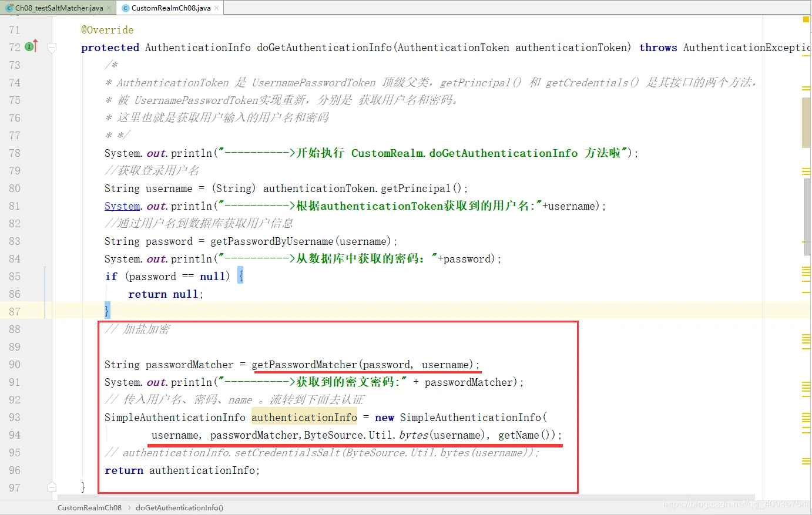Click ByteSource.Util.bytes on line 94
Viewport: 812px width, 515px height.
tap(366, 435)
